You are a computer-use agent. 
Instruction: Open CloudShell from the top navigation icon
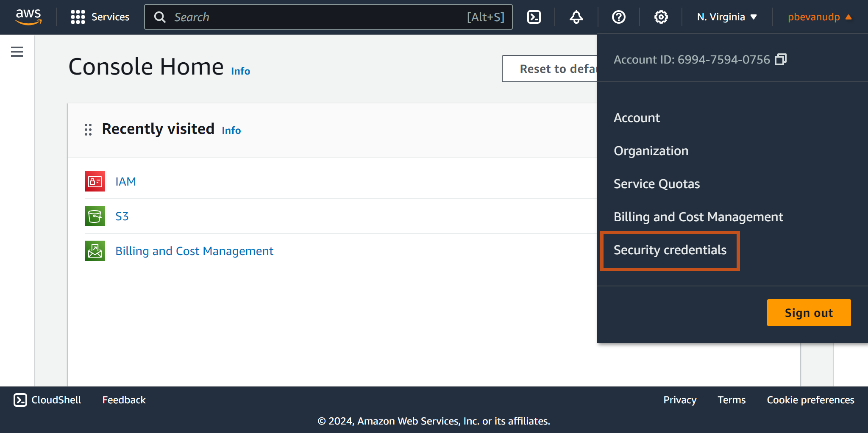534,17
